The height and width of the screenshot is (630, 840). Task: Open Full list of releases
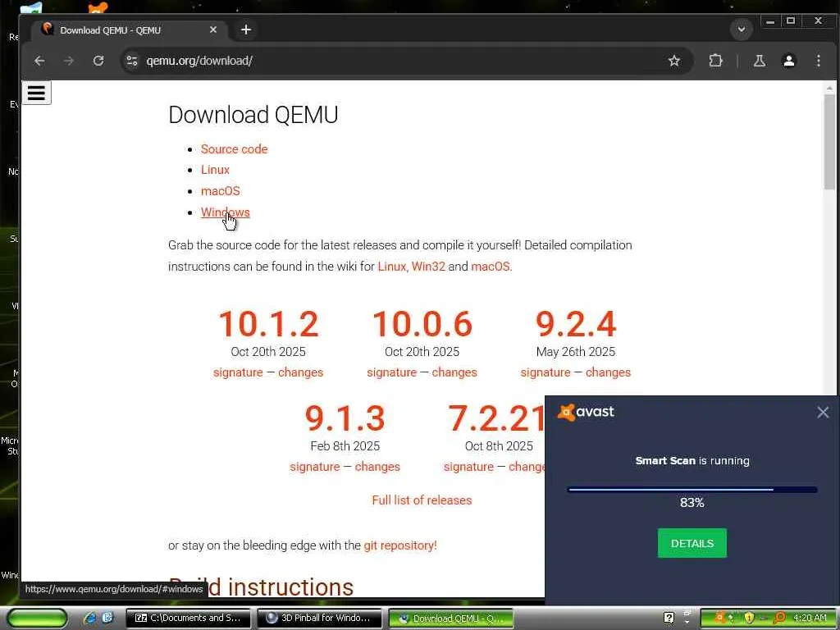pyautogui.click(x=422, y=500)
